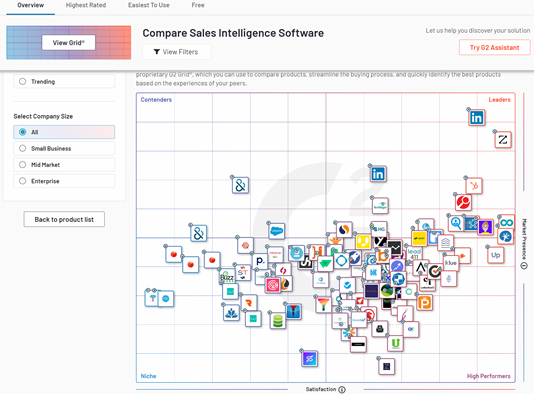Open the lead411 product marker
This screenshot has width=534, height=394.
[x=414, y=254]
